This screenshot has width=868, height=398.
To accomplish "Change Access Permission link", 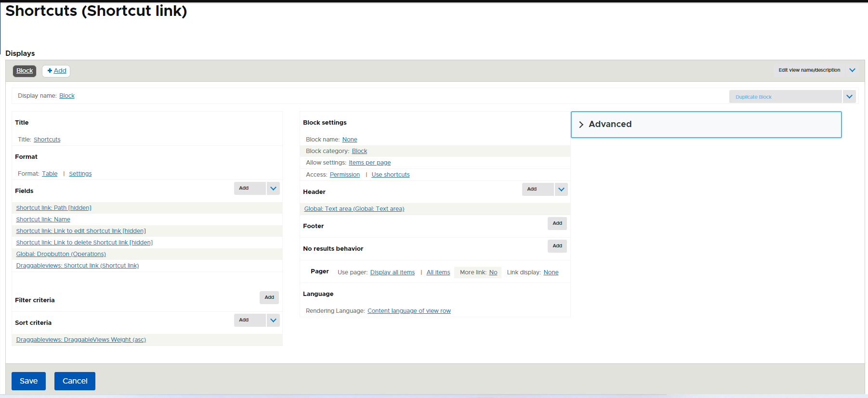I will point(345,175).
